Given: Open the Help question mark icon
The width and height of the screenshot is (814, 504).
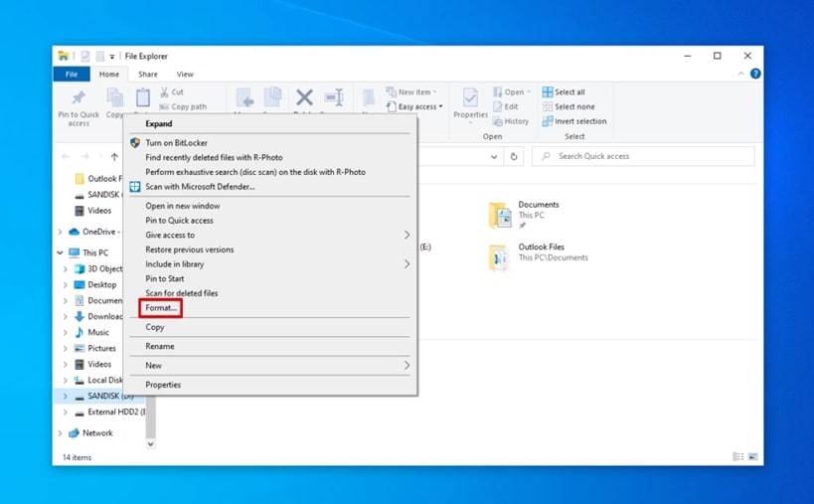Looking at the screenshot, I should coord(755,74).
